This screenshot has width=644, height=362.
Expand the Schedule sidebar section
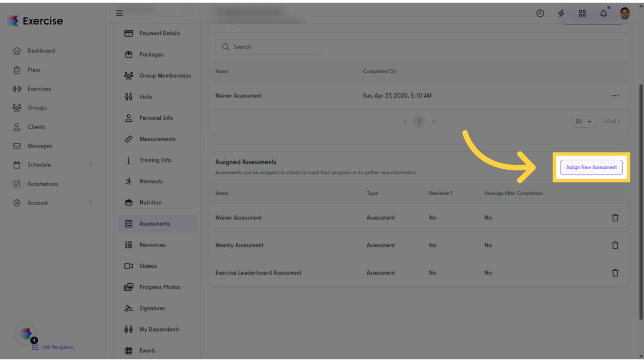tap(40, 165)
